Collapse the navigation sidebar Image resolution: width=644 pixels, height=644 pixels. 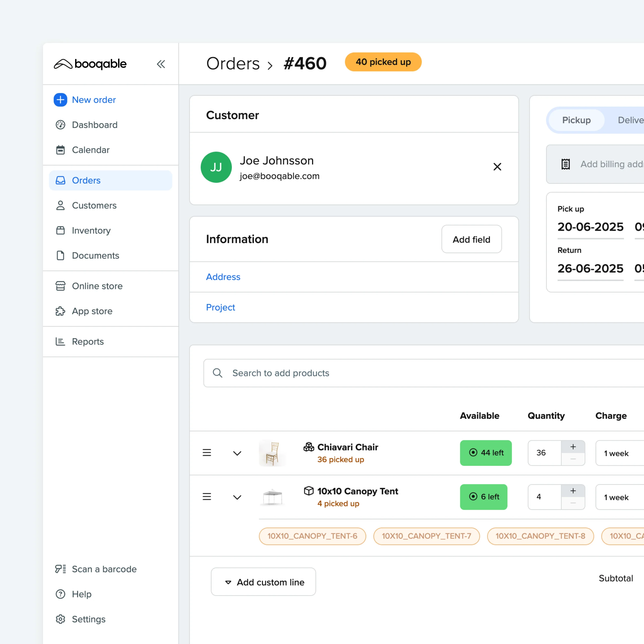pos(161,64)
